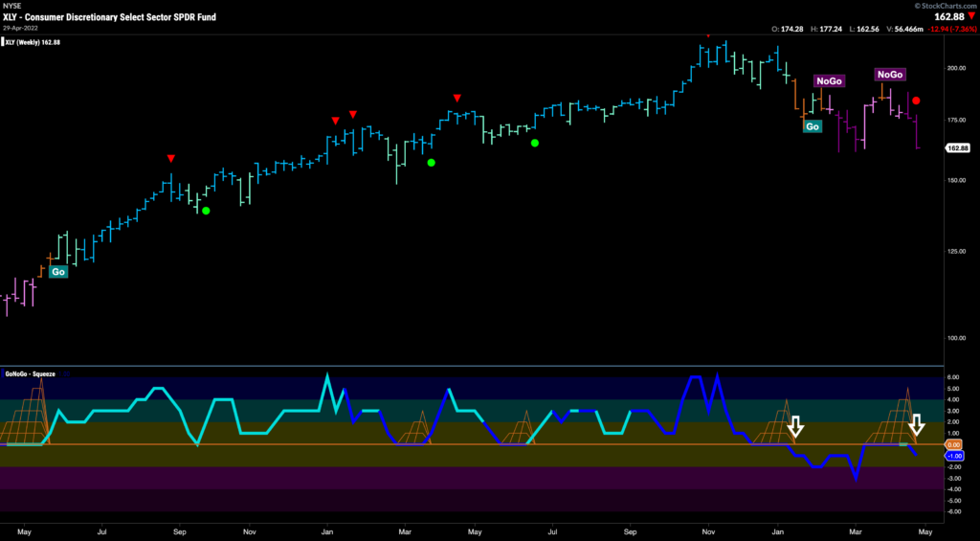
Task: Click the green circle near the June 2021 bars
Action: (534, 144)
